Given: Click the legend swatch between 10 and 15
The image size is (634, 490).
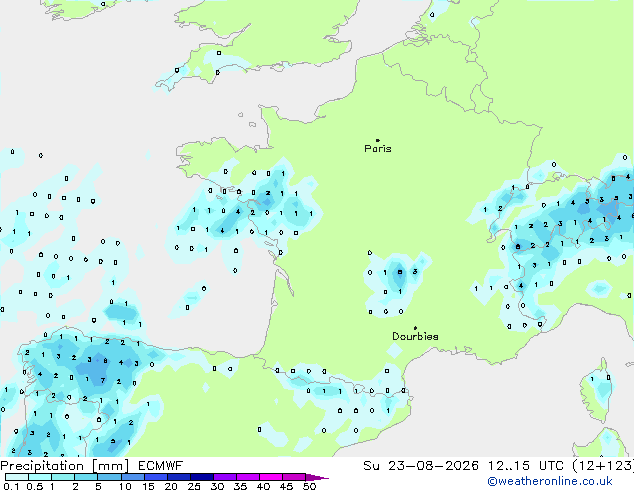Looking at the screenshot, I should 132,477.
